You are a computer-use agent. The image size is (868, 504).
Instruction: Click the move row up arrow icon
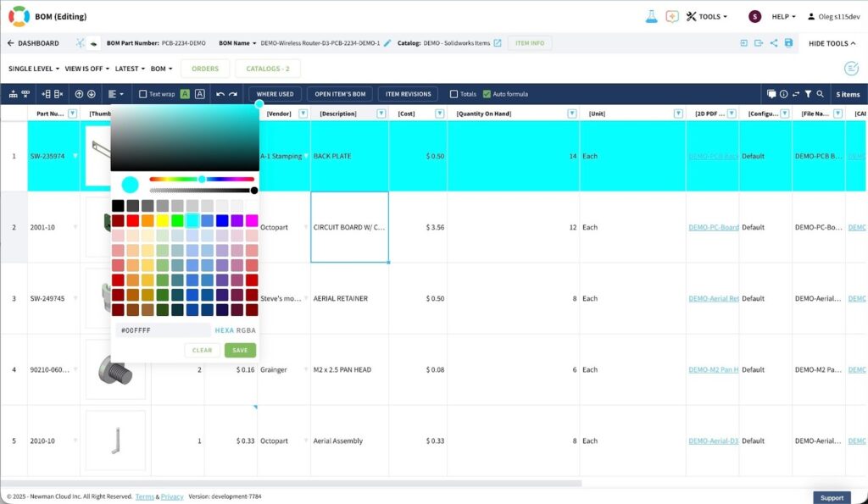click(80, 94)
